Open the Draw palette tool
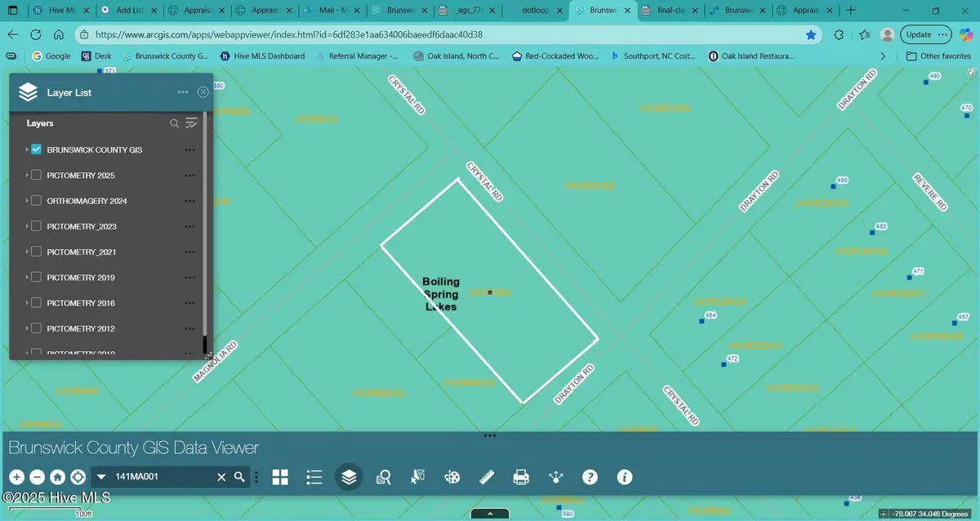The image size is (980, 521). [452, 477]
